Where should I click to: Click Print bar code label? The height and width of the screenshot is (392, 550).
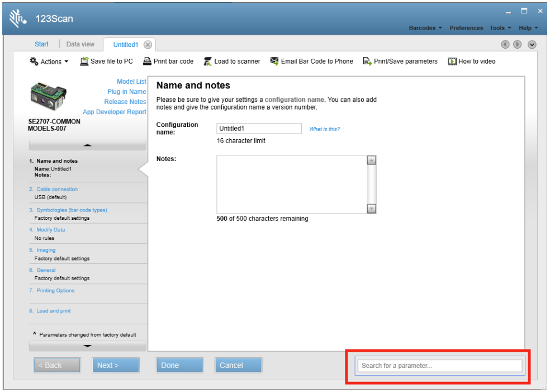click(x=174, y=62)
